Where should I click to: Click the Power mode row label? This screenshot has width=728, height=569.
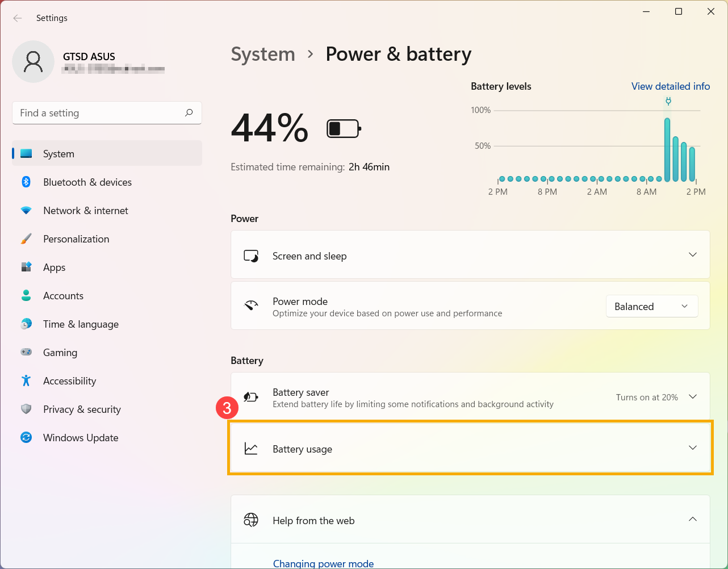(300, 302)
